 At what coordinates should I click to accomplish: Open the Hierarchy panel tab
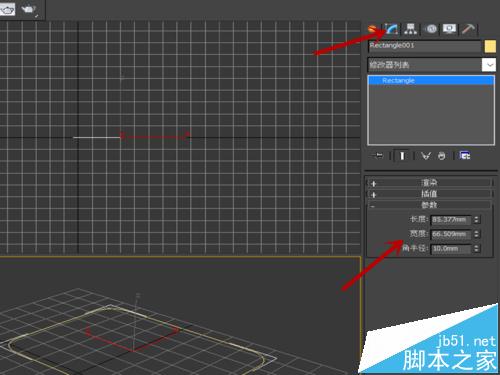tap(410, 29)
